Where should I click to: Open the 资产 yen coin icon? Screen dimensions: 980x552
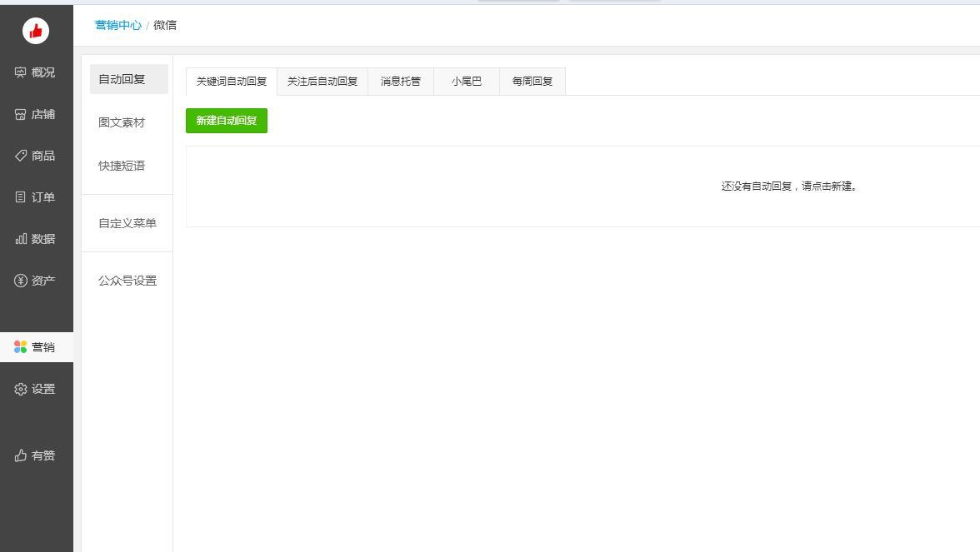tap(21, 281)
